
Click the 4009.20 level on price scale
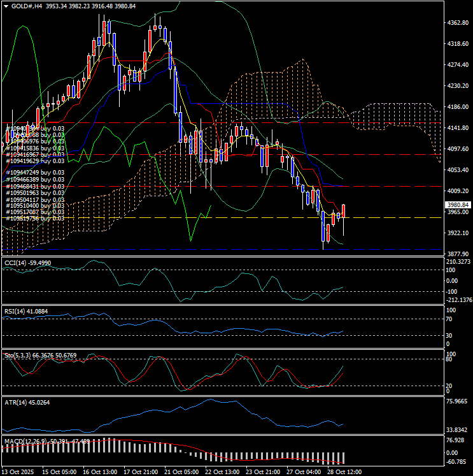click(457, 191)
